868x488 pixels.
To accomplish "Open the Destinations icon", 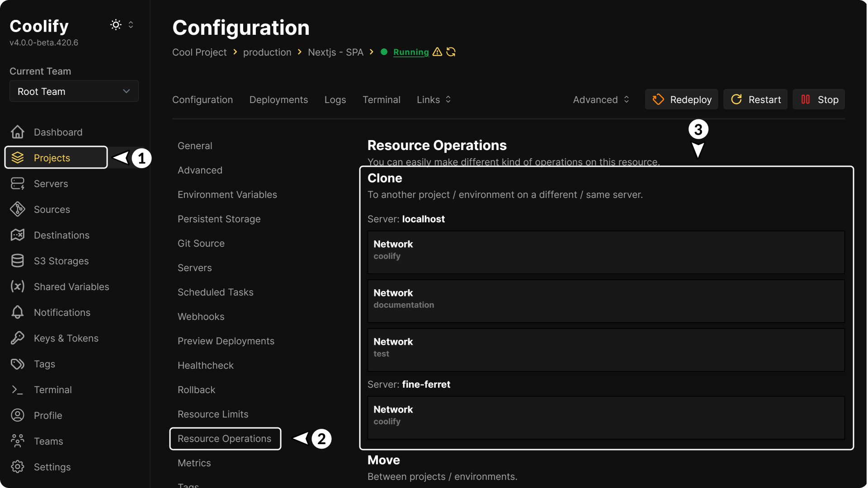I will [17, 235].
